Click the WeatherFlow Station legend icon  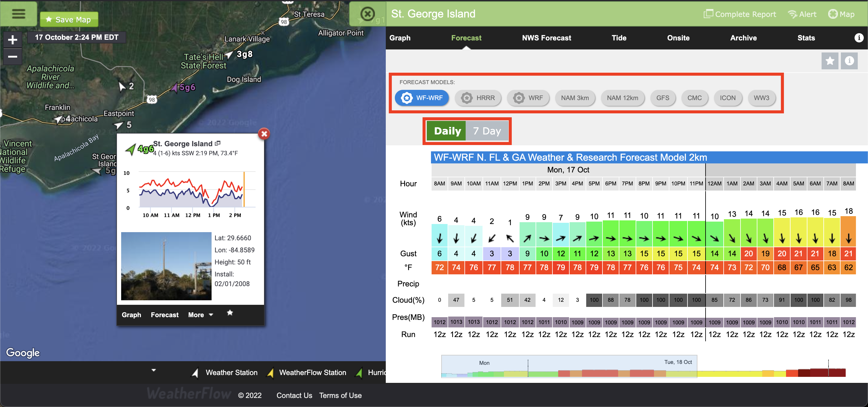click(270, 373)
